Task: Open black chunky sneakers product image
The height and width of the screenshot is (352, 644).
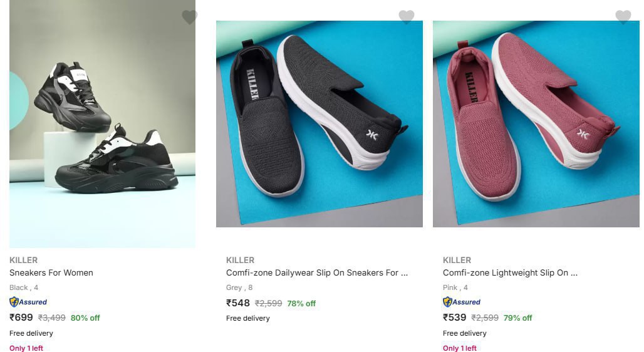Action: (x=102, y=125)
